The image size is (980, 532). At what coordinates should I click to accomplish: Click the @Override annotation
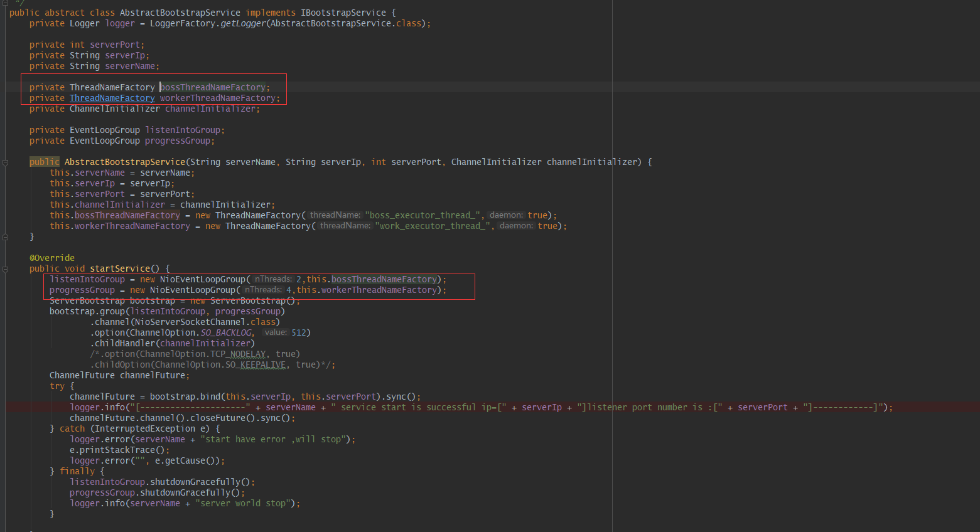51,258
